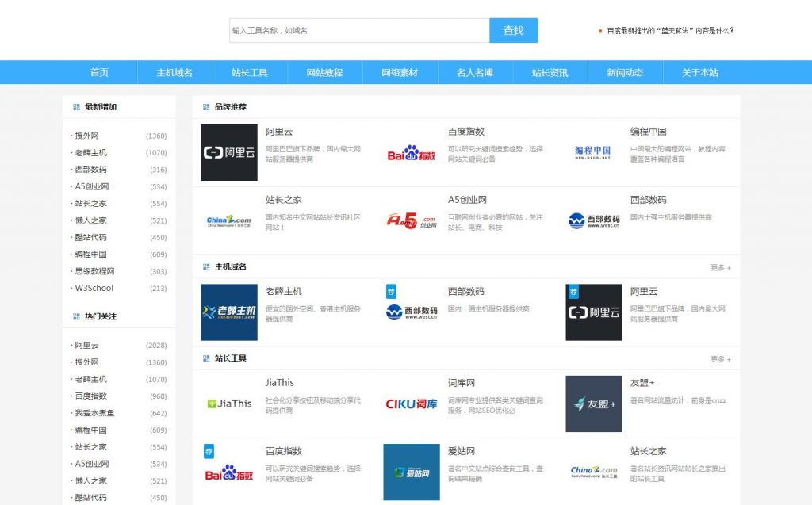
Task: Open the 友盟+ logo image
Action: (x=593, y=404)
